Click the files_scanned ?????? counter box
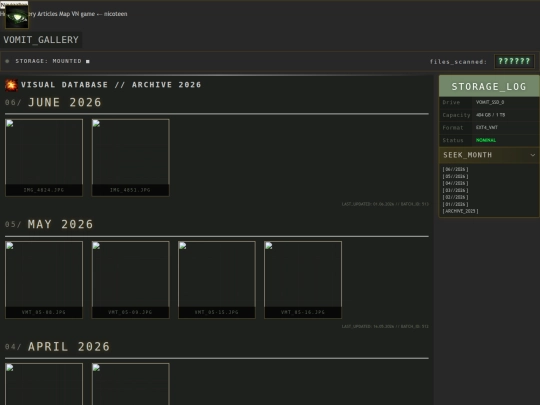 (514, 61)
